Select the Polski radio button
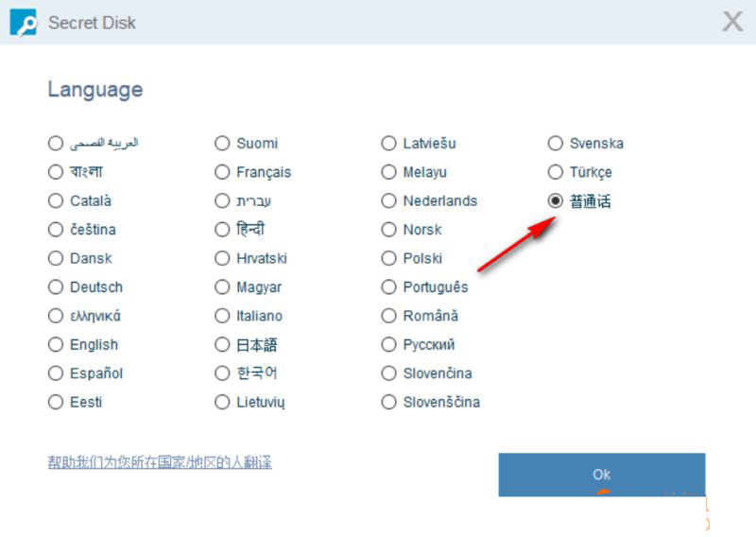The image size is (756, 537). point(388,258)
